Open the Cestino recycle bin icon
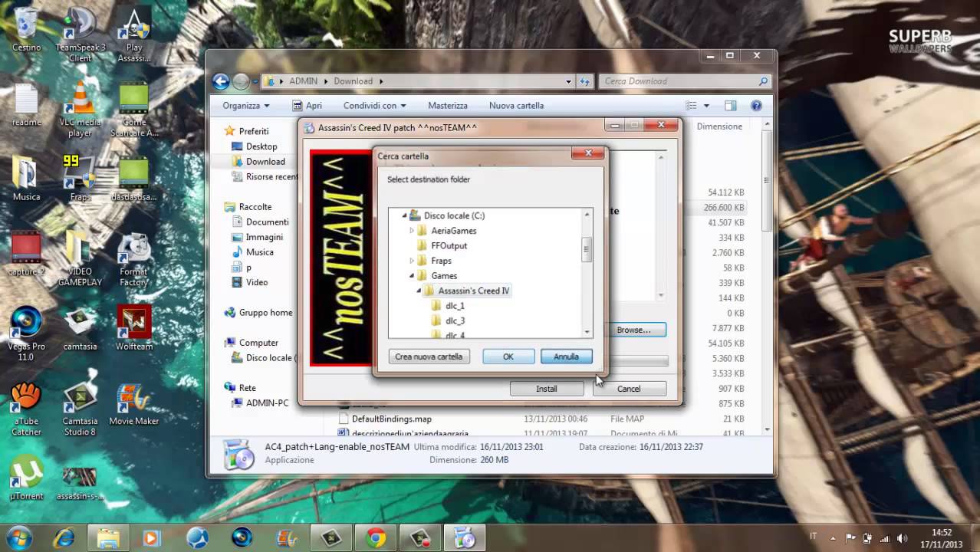 tap(26, 30)
